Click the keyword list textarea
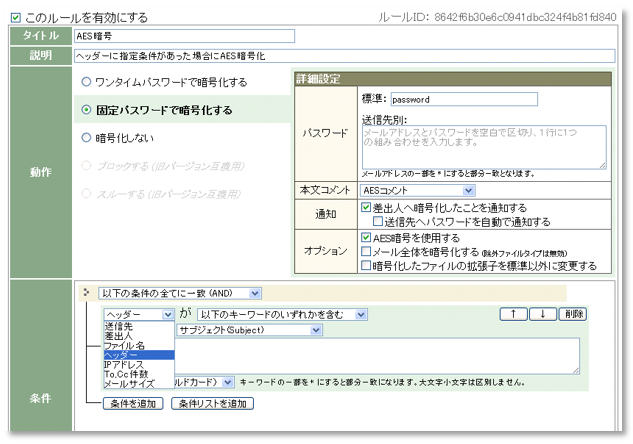Image resolution: width=633 pixels, height=444 pixels. click(x=377, y=356)
